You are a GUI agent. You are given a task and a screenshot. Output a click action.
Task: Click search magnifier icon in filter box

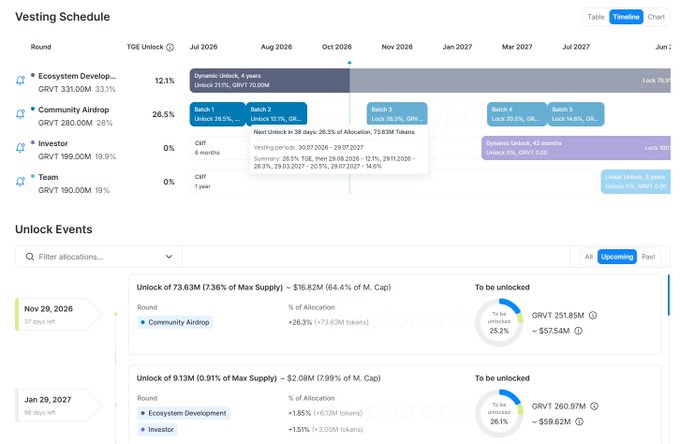(x=29, y=257)
